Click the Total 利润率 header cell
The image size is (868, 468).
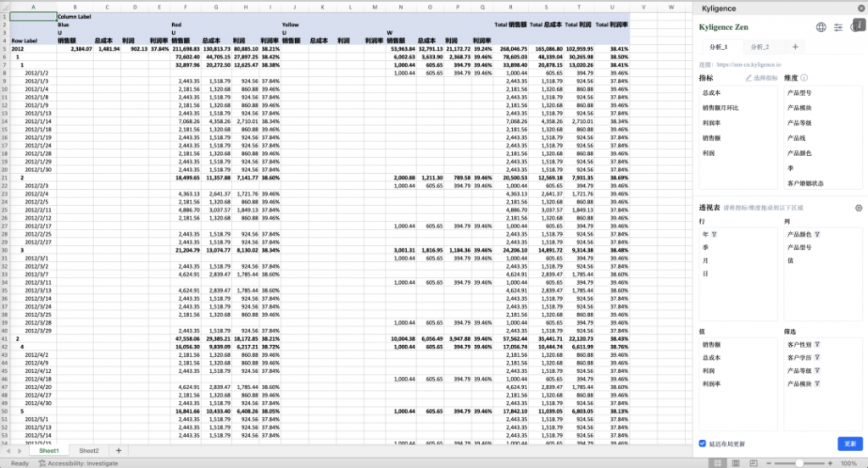coord(612,25)
